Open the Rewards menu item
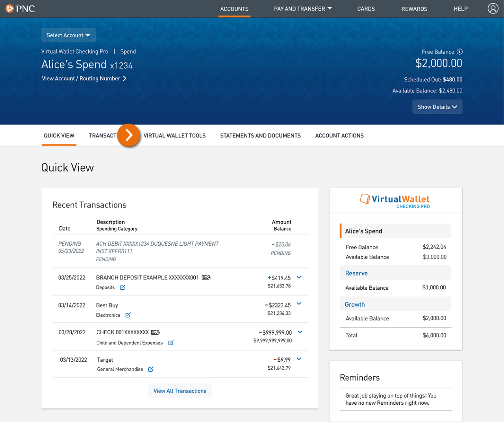The width and height of the screenshot is (504, 422). (414, 9)
